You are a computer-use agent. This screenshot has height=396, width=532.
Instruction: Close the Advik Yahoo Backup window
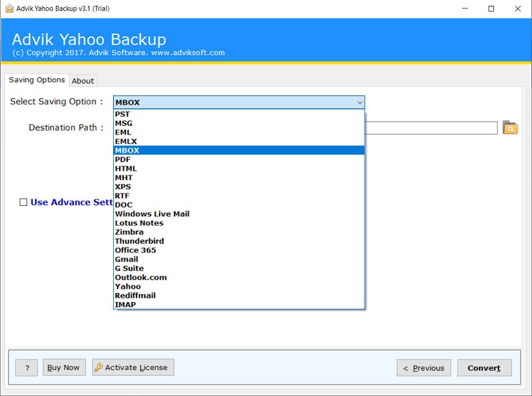pos(518,8)
